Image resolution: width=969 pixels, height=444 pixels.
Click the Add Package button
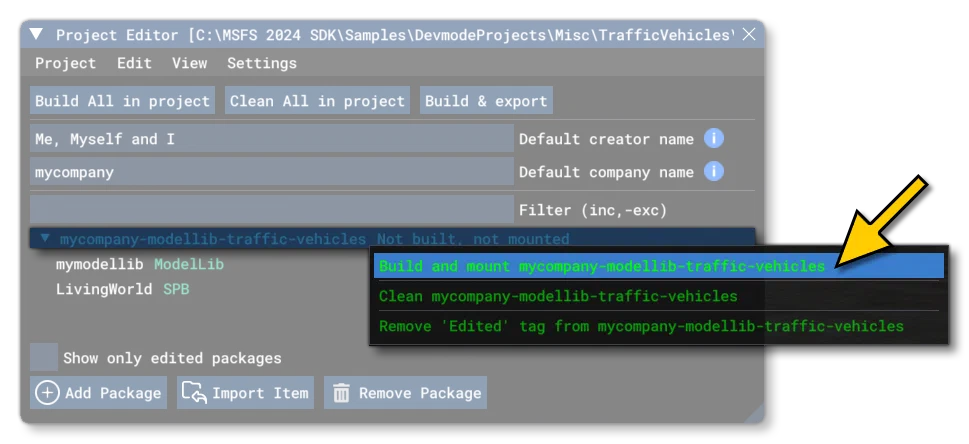tap(98, 393)
